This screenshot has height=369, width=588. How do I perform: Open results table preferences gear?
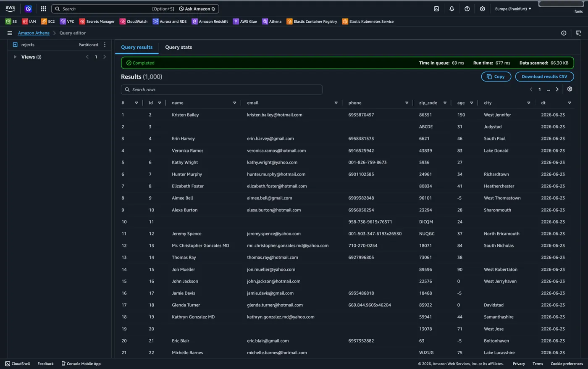pos(570,89)
